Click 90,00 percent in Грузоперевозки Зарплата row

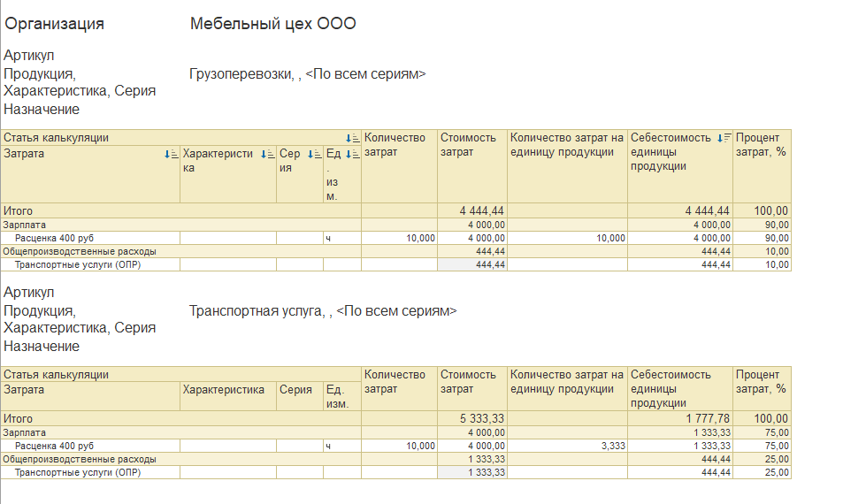pos(777,225)
